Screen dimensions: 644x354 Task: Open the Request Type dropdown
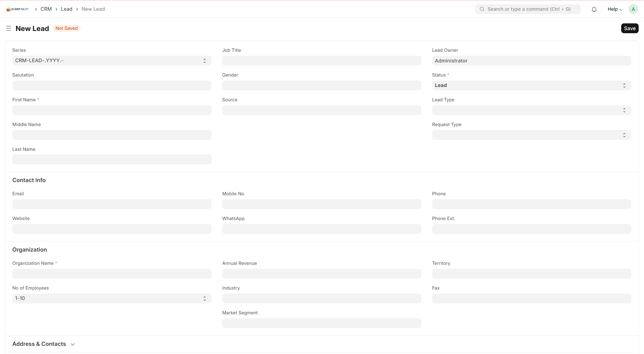coord(531,135)
